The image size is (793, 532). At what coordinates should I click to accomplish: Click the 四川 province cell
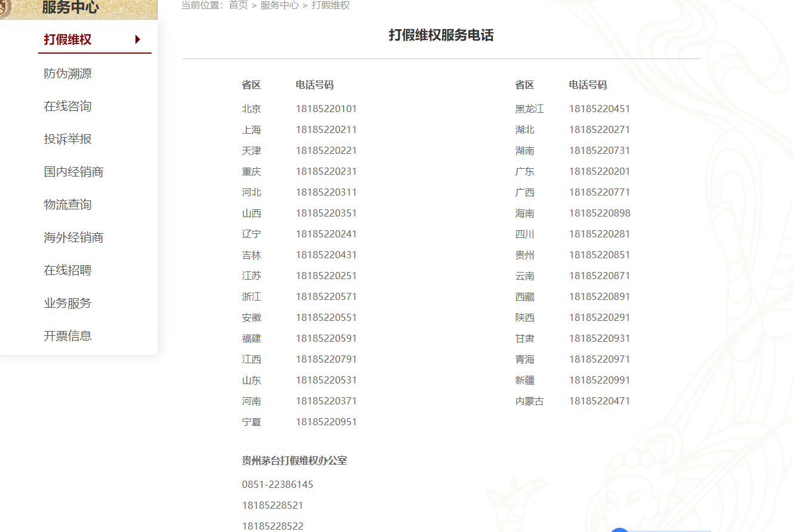pyautogui.click(x=524, y=234)
